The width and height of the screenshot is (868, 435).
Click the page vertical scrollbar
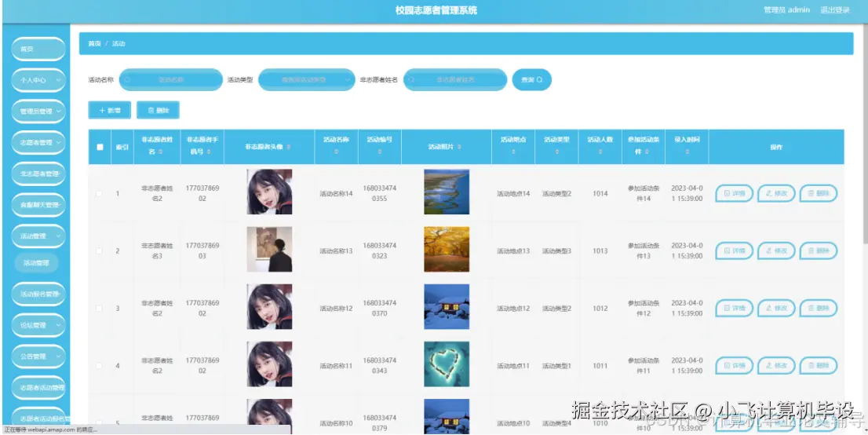coord(865,133)
